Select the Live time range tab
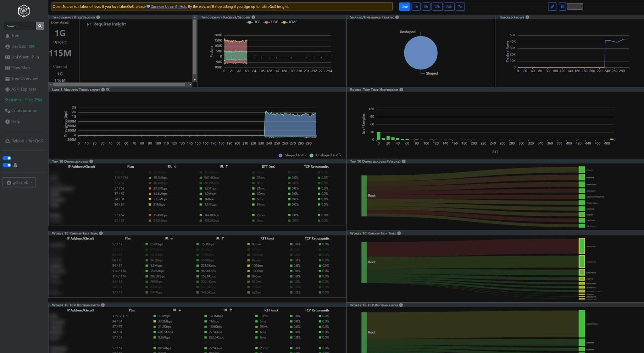 (x=405, y=7)
